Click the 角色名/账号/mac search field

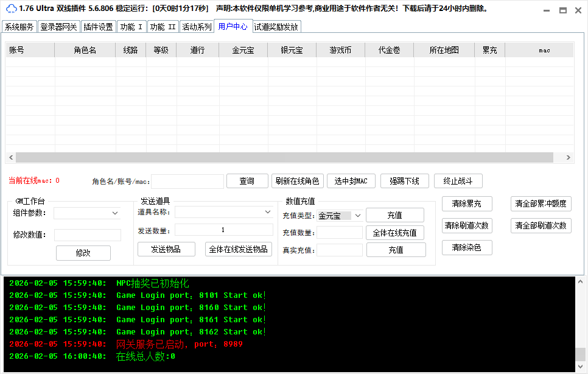coord(187,182)
